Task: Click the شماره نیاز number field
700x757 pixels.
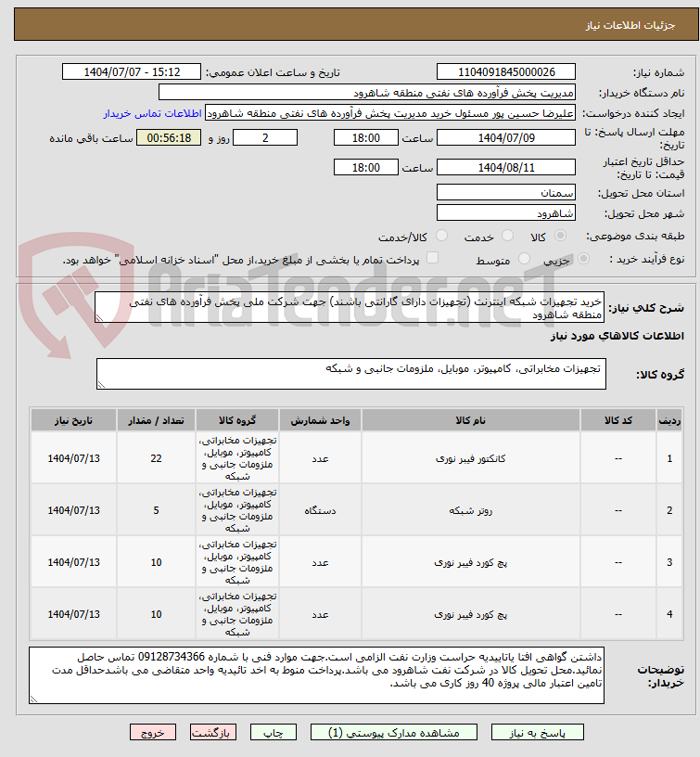Action: pyautogui.click(x=506, y=72)
